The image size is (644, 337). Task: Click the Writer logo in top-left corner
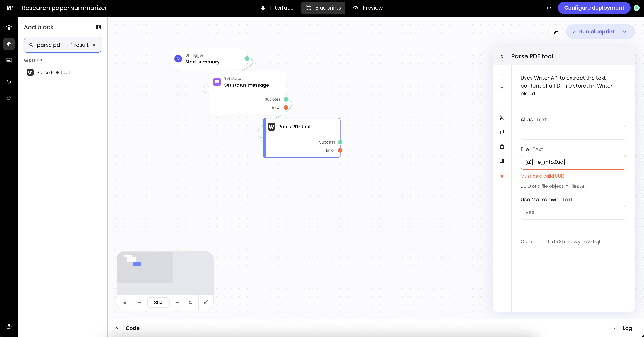pos(10,8)
